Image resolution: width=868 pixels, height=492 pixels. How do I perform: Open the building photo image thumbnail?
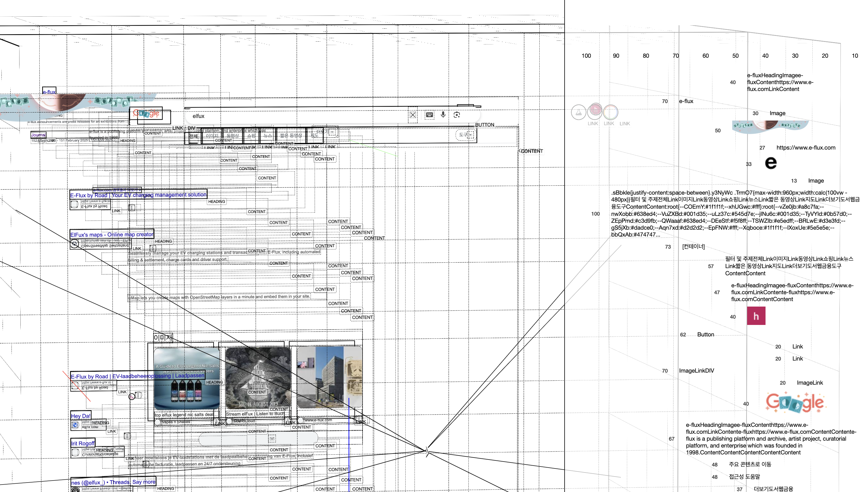pyautogui.click(x=330, y=377)
